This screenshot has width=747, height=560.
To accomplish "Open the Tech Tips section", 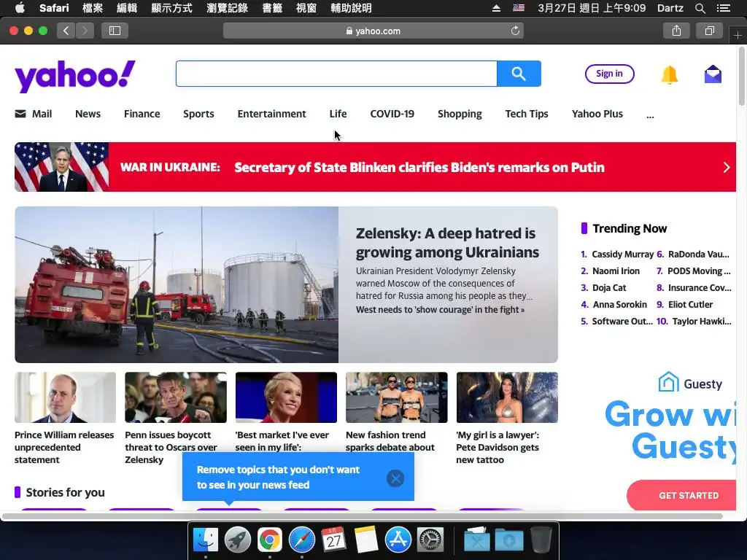I will (527, 114).
